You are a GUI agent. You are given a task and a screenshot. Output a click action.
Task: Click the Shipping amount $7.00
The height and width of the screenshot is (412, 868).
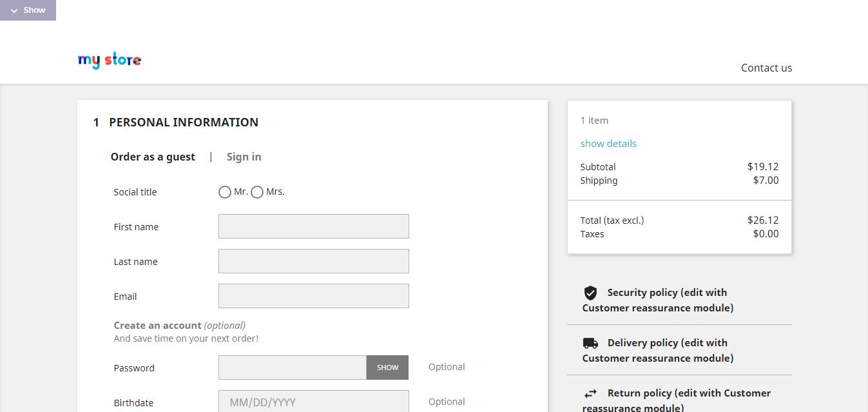click(766, 181)
